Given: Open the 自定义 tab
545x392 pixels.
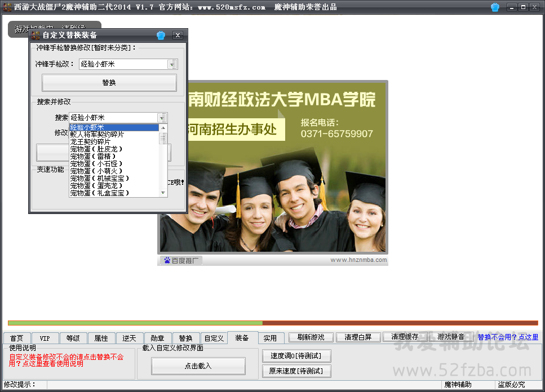Looking at the screenshot, I should click(214, 338).
